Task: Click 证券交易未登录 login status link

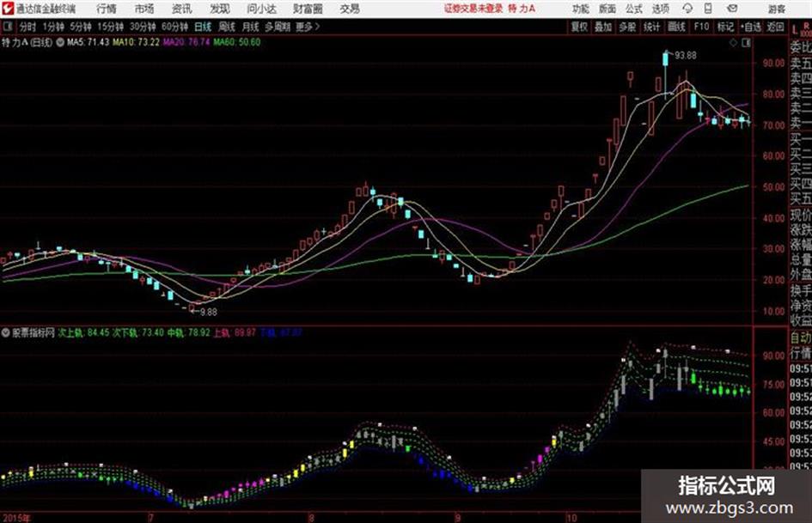Action: [473, 9]
